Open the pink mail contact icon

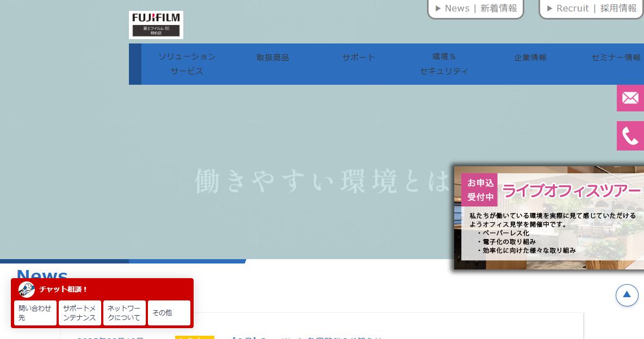630,98
